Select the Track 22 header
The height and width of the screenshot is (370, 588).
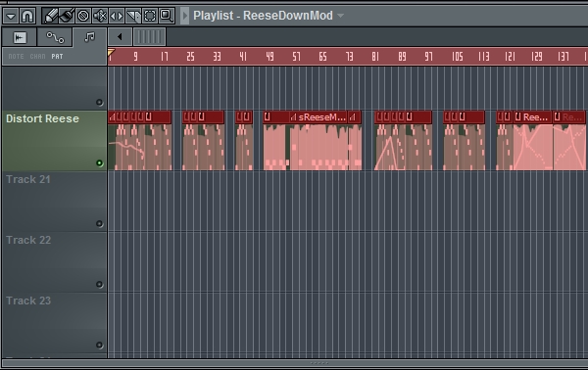(54, 262)
